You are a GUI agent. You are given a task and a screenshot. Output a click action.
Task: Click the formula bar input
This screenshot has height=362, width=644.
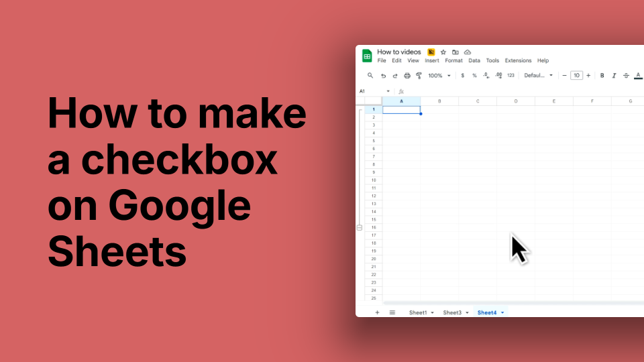click(524, 91)
